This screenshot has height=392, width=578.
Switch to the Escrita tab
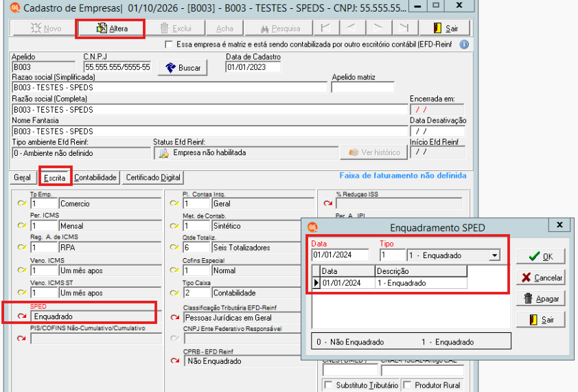click(54, 178)
